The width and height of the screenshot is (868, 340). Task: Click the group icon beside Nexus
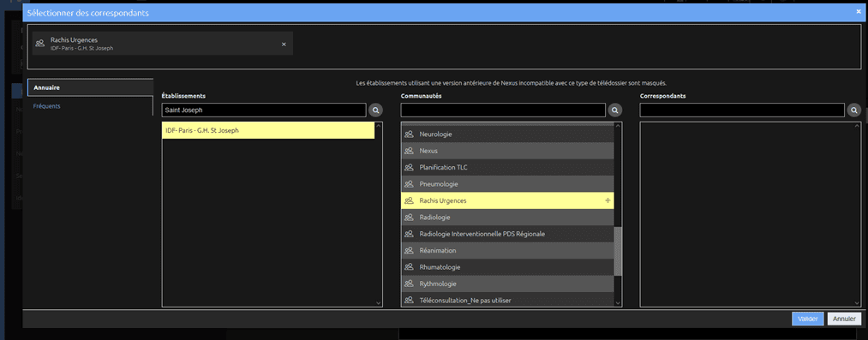click(409, 151)
